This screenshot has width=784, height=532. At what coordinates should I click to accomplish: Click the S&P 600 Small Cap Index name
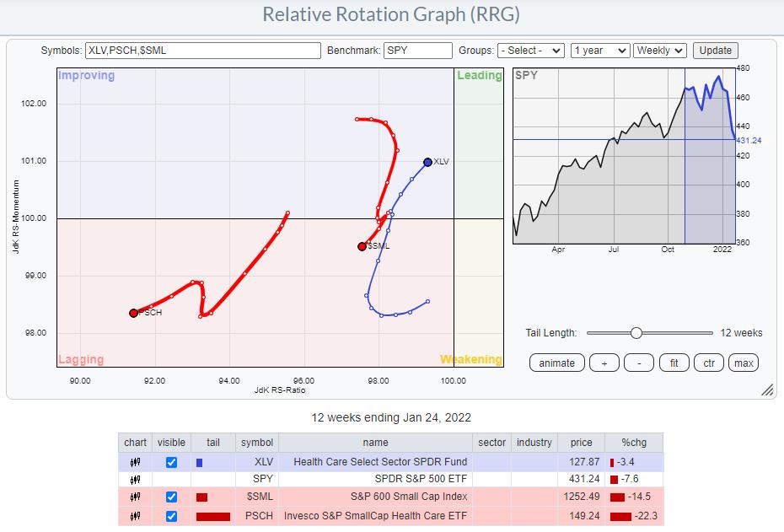click(409, 497)
